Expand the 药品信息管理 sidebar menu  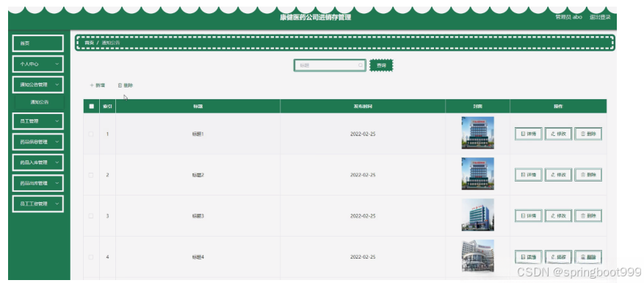[x=37, y=142]
